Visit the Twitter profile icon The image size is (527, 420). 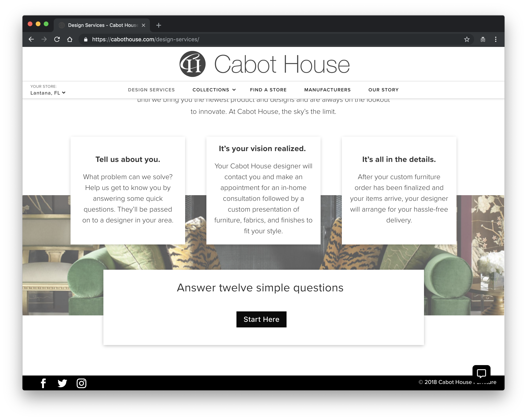(x=62, y=383)
